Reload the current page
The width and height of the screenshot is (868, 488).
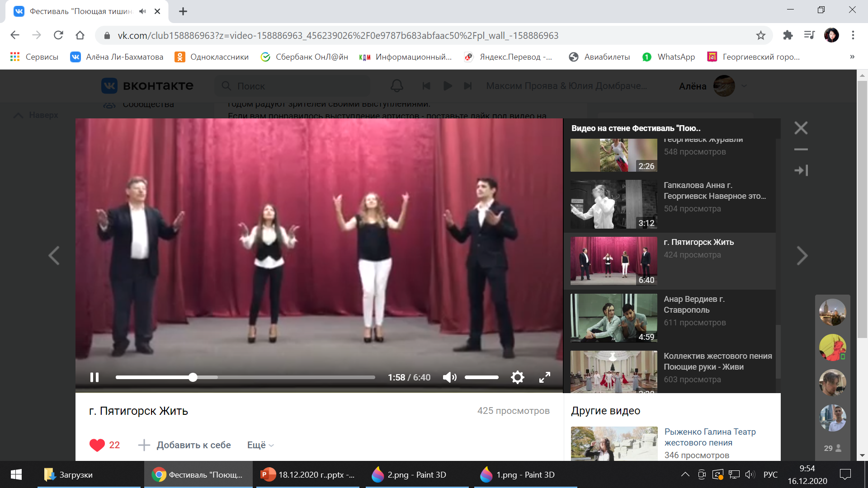[58, 35]
